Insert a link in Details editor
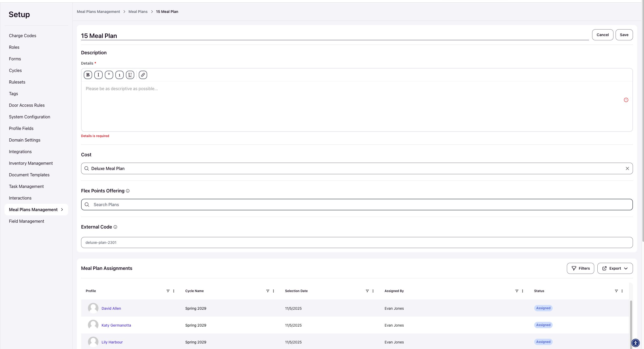The width and height of the screenshot is (644, 349). point(143,75)
